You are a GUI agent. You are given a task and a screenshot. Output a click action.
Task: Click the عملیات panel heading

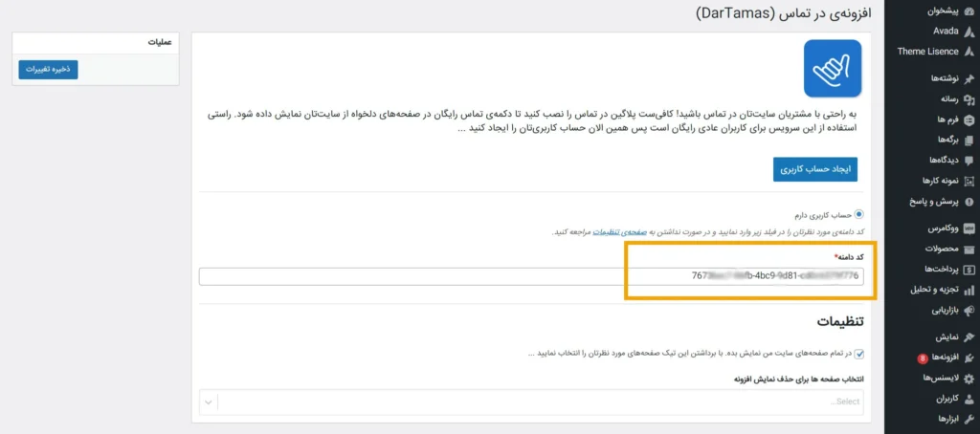click(x=160, y=42)
